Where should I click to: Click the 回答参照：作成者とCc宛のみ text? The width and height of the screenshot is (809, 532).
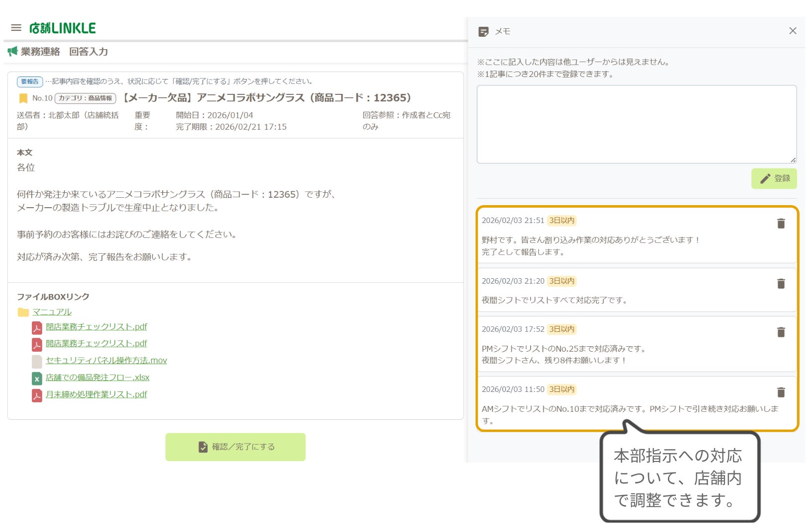pyautogui.click(x=406, y=121)
